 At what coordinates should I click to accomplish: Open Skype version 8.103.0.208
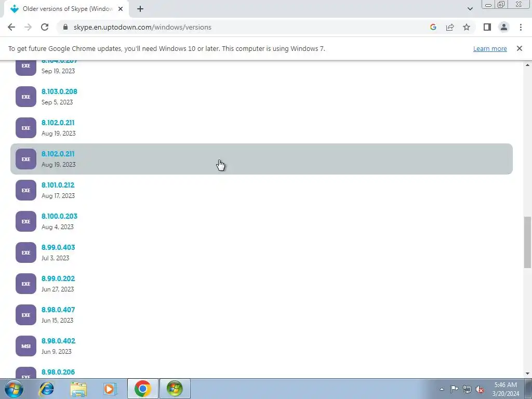tap(59, 91)
